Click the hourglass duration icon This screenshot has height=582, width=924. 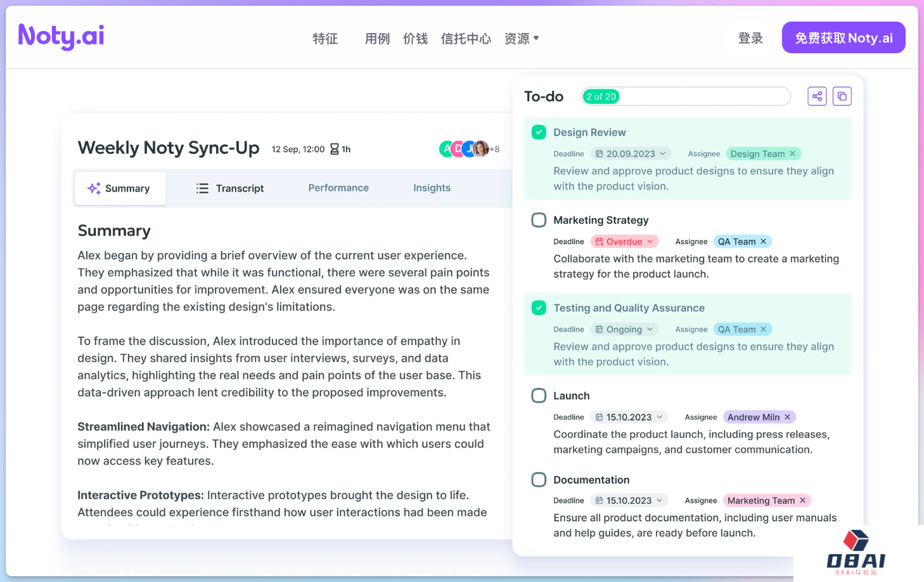tap(335, 149)
